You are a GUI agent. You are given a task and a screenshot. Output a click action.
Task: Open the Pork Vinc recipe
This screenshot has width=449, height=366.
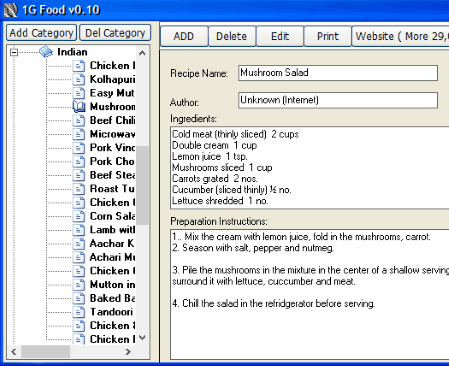pos(112,148)
